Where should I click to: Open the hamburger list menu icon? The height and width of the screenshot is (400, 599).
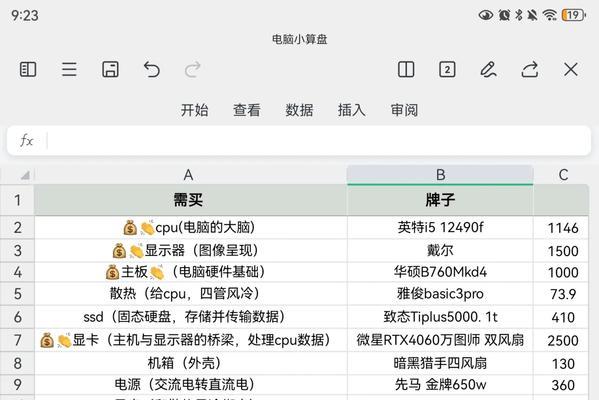click(x=69, y=70)
